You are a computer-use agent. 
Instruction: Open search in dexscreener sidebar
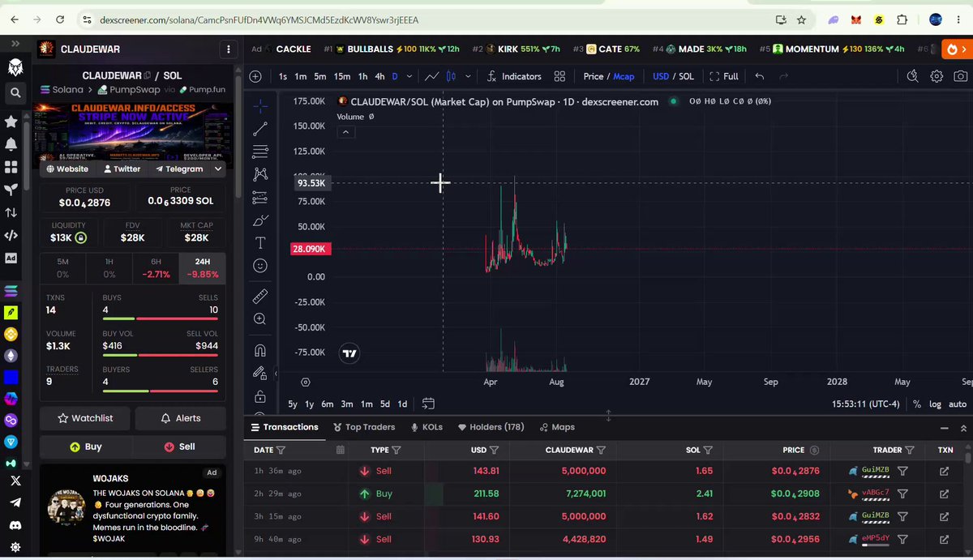(x=15, y=93)
